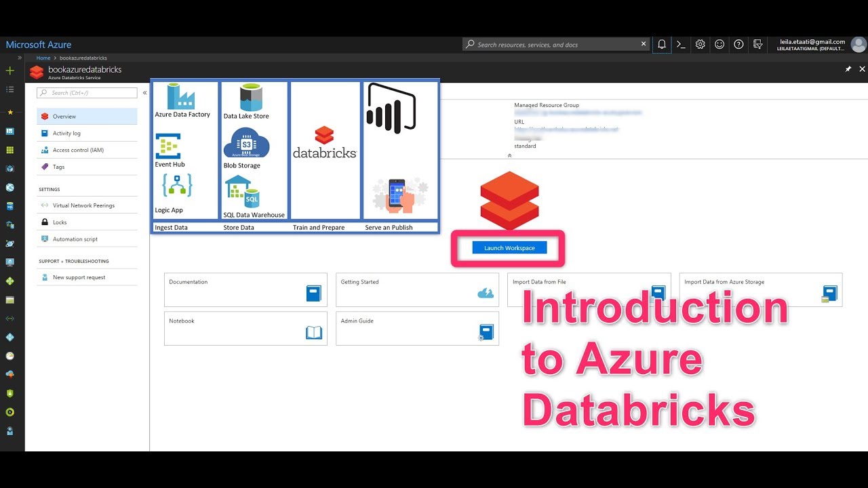Open the gauge Monitor sidebar icon

[x=9, y=355]
